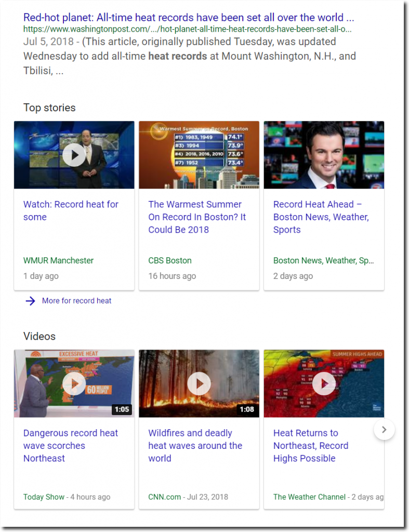Click the CBS Boston source label
This screenshot has height=532, width=409.
170,261
